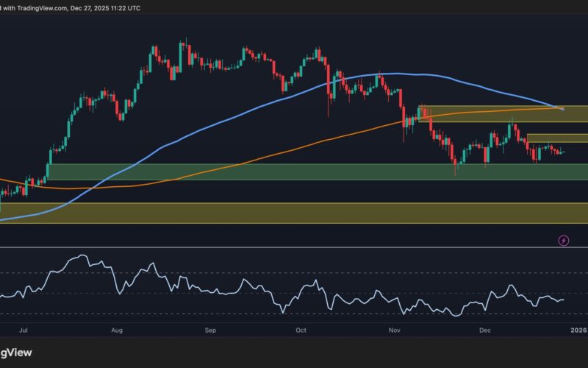Click the 2026 year label on time axis
588x368 pixels.
577,331
